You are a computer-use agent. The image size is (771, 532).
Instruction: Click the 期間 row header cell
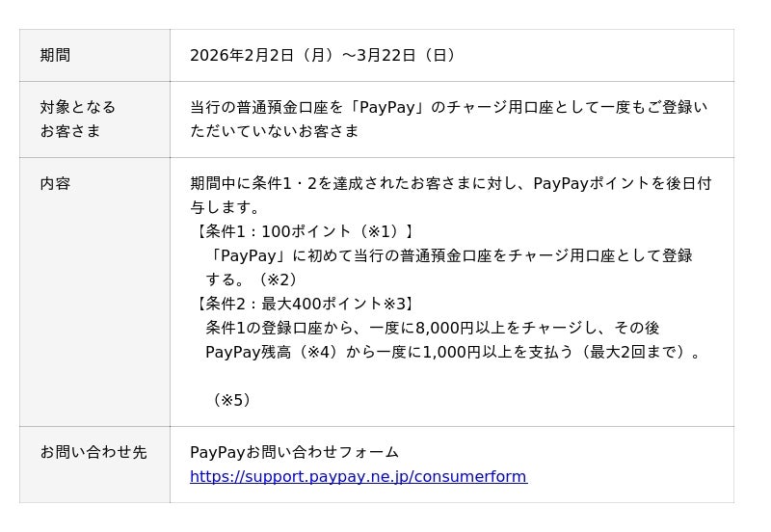click(x=55, y=55)
